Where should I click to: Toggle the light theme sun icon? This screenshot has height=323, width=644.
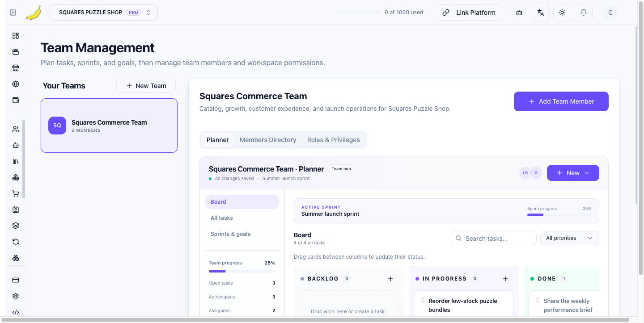pyautogui.click(x=562, y=13)
